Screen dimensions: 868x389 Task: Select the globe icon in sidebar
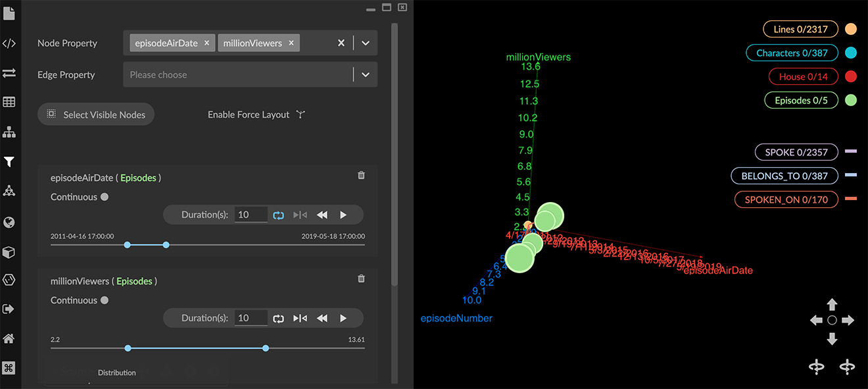(9, 222)
